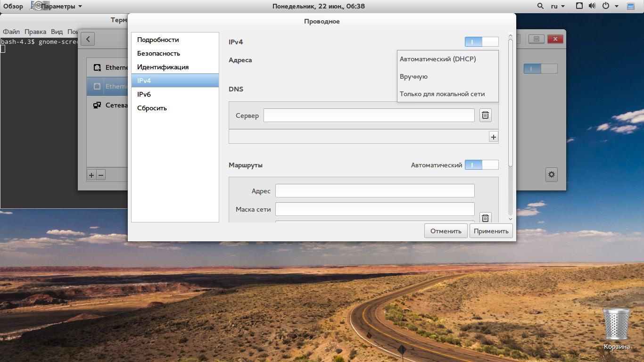
Task: Open the clock showing Понедельник, 22 июн.
Action: point(319,6)
